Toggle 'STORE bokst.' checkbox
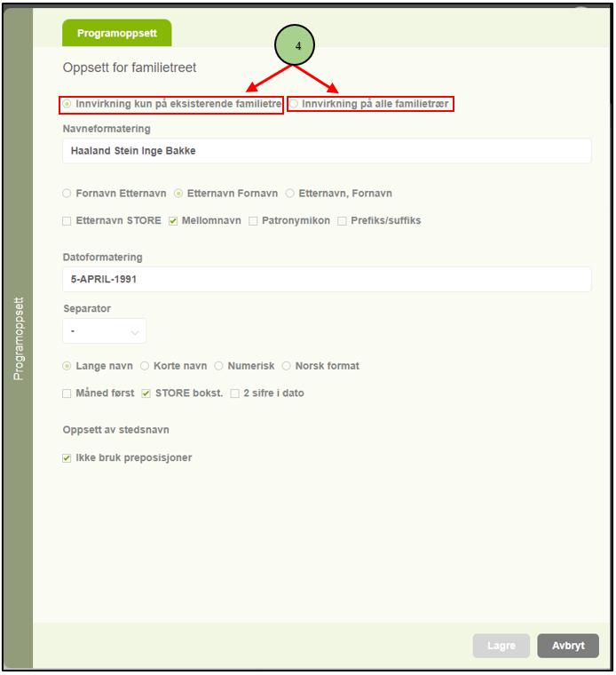 point(146,393)
